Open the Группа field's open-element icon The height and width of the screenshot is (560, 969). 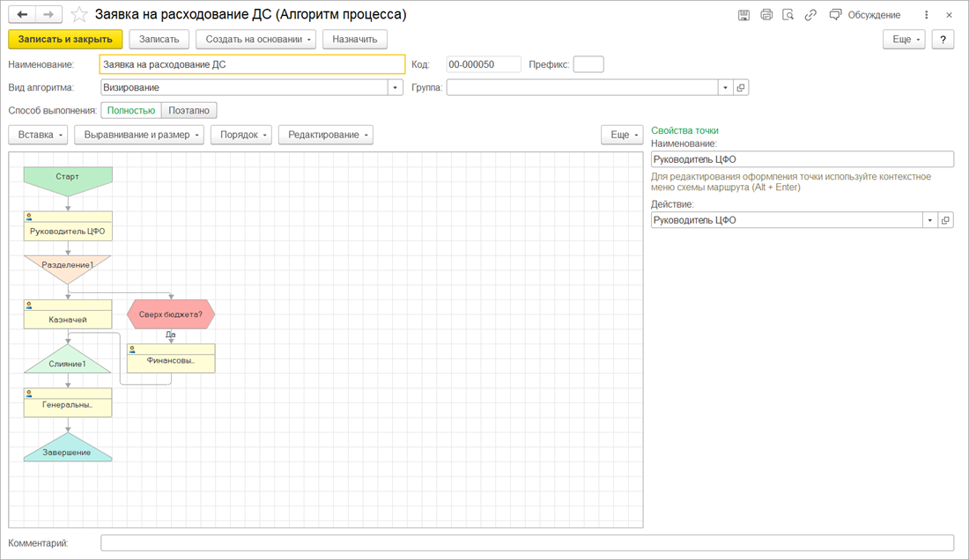[741, 88]
